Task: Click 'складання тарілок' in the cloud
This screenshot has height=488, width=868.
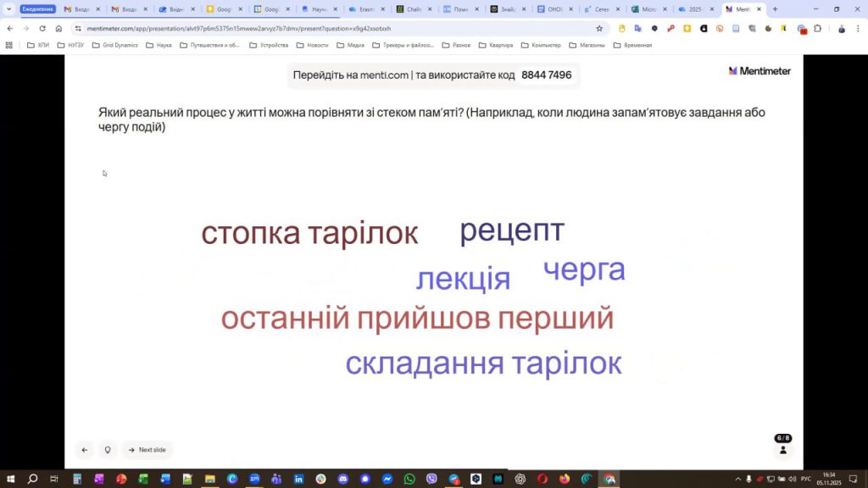Action: click(484, 363)
